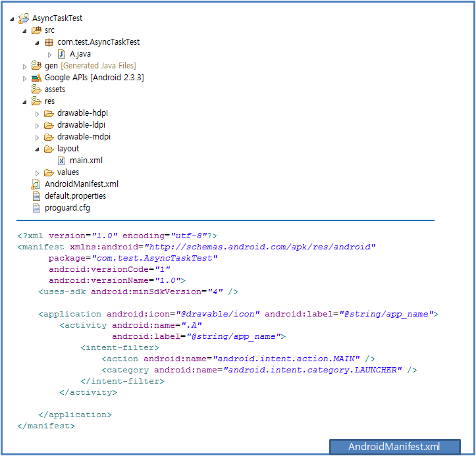Click the opening <intent-filter> tag
The image size is (476, 456).
tap(120, 347)
